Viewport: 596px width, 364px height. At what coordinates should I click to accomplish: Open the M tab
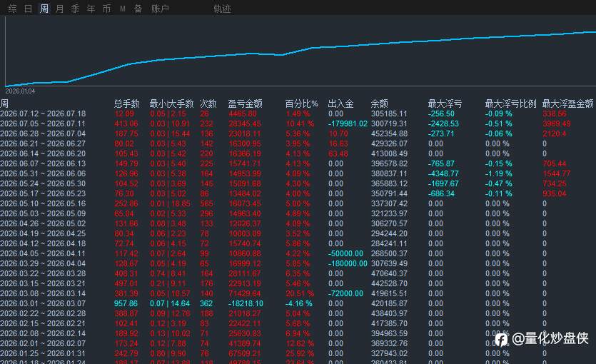click(x=122, y=9)
